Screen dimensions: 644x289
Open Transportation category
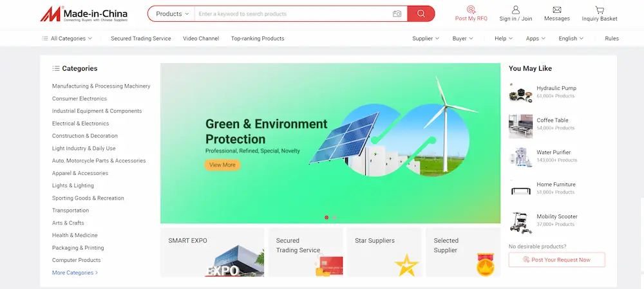click(x=70, y=210)
